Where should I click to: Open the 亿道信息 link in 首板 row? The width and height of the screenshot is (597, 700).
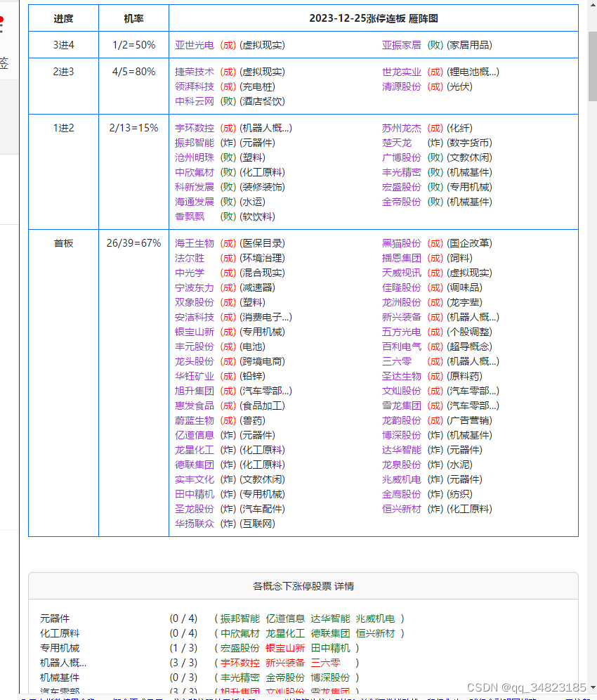coord(194,435)
